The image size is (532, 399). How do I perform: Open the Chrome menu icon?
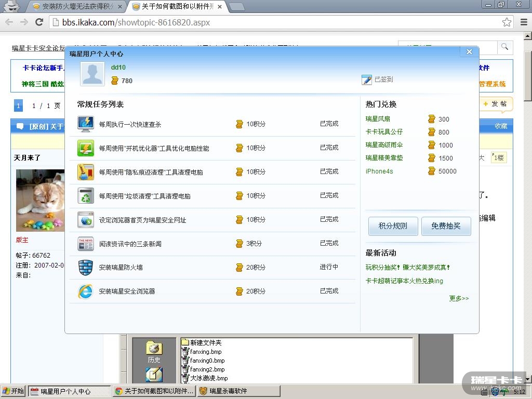(524, 22)
